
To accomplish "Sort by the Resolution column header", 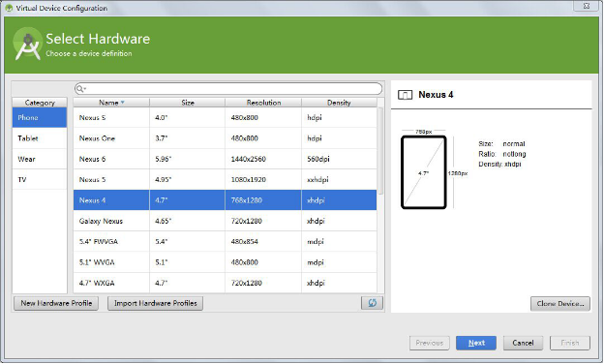I will pyautogui.click(x=263, y=103).
